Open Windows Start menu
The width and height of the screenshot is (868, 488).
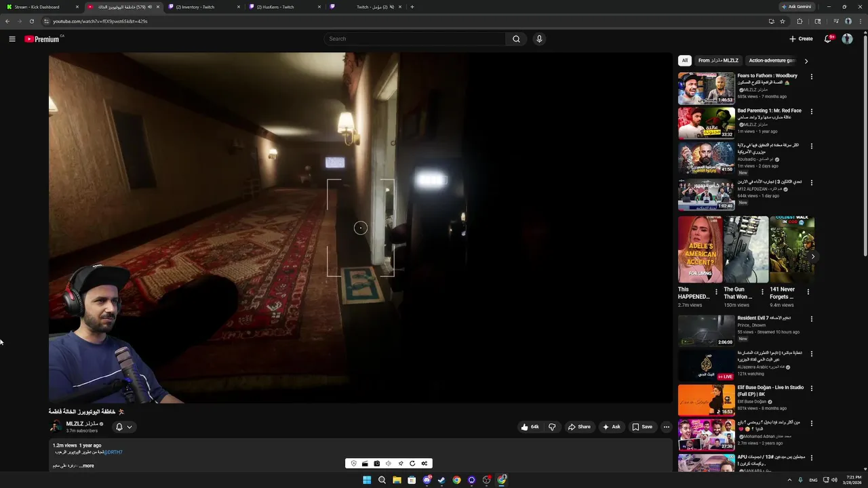[367, 480]
